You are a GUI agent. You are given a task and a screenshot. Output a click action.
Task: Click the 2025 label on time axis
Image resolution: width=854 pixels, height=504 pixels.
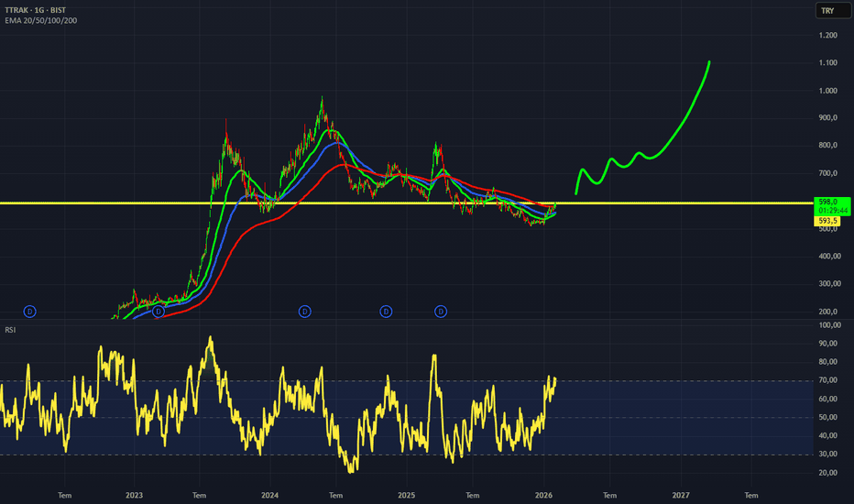[406, 495]
